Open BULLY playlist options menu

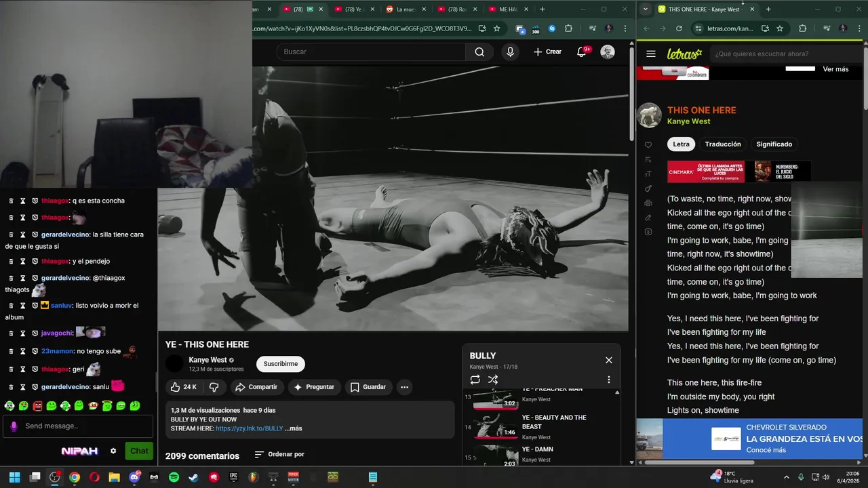pos(608,380)
